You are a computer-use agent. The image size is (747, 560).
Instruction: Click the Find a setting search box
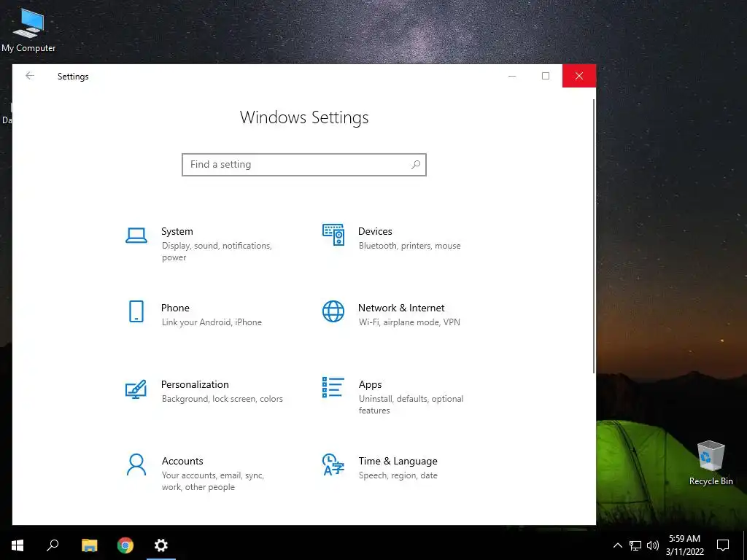point(304,165)
